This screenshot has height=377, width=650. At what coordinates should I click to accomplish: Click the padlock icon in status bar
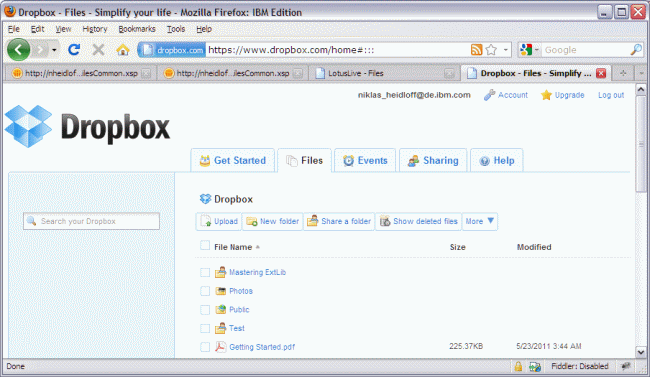(518, 366)
